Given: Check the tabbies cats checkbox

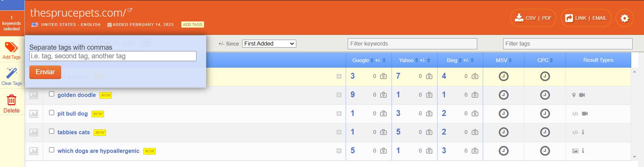Looking at the screenshot, I should click(x=51, y=131).
